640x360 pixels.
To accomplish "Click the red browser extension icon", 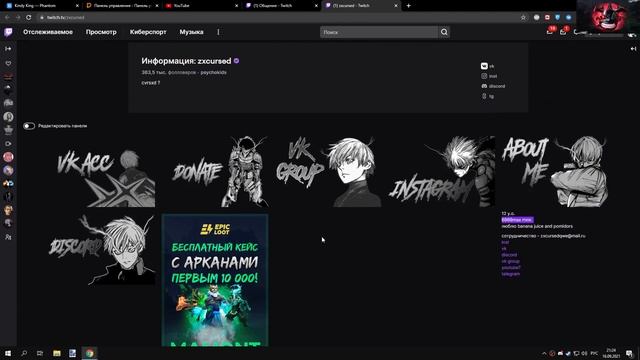I will coord(547,18).
